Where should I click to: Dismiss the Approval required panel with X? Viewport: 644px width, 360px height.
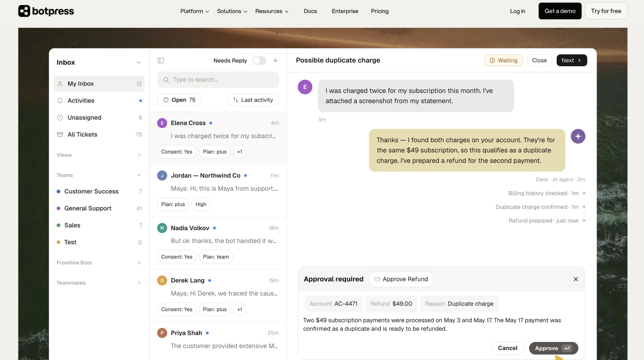point(576,279)
